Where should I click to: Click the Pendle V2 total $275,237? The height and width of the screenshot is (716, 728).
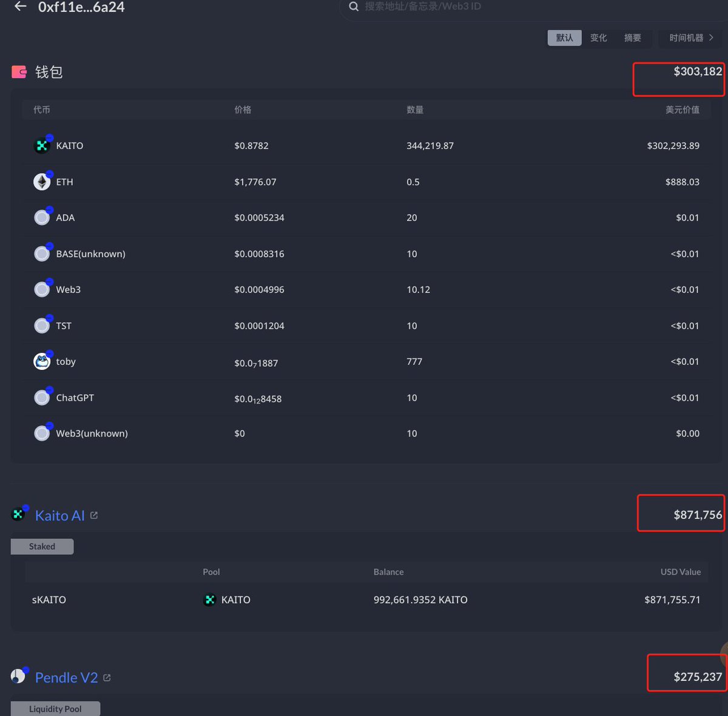698,677
